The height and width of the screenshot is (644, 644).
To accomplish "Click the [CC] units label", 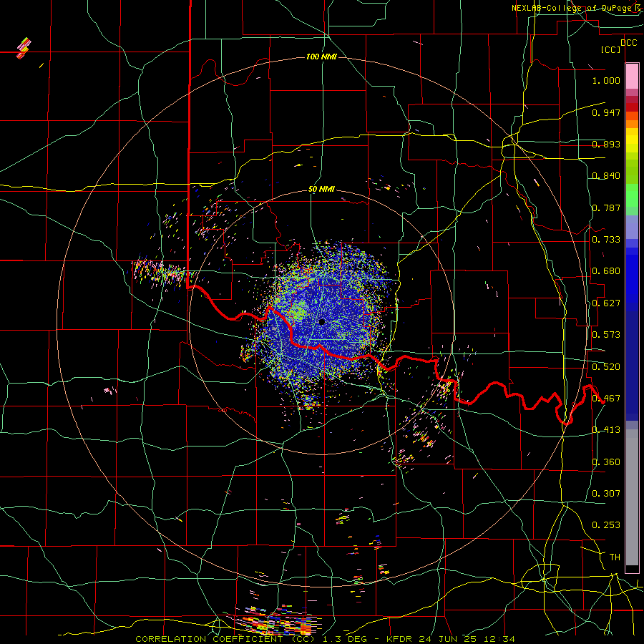I will (610, 50).
